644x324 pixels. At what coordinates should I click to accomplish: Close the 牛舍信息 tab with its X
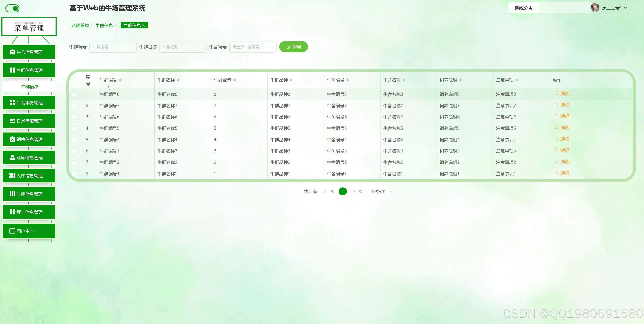tap(115, 25)
